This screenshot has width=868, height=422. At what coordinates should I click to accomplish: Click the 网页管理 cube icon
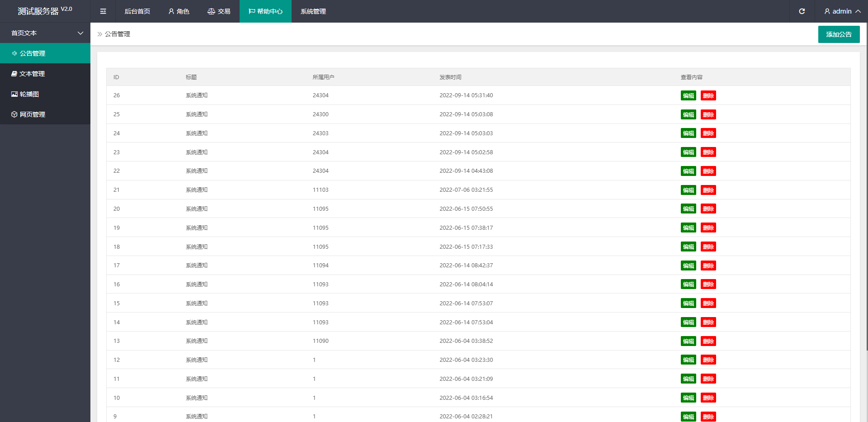tap(14, 114)
